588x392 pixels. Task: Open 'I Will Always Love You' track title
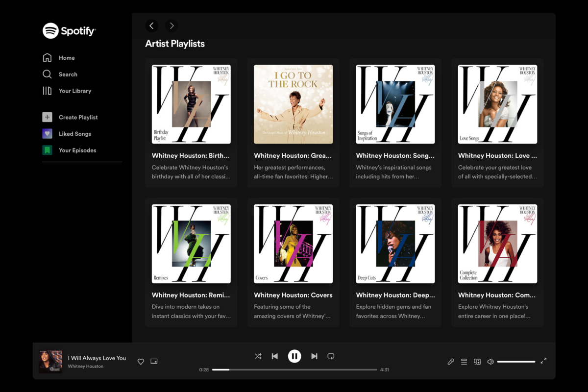[x=97, y=358]
